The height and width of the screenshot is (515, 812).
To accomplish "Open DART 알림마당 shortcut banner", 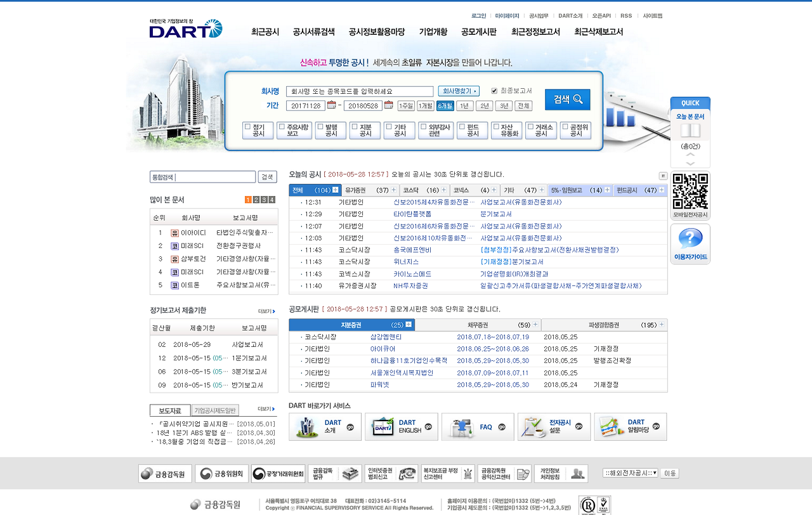I will [x=631, y=427].
